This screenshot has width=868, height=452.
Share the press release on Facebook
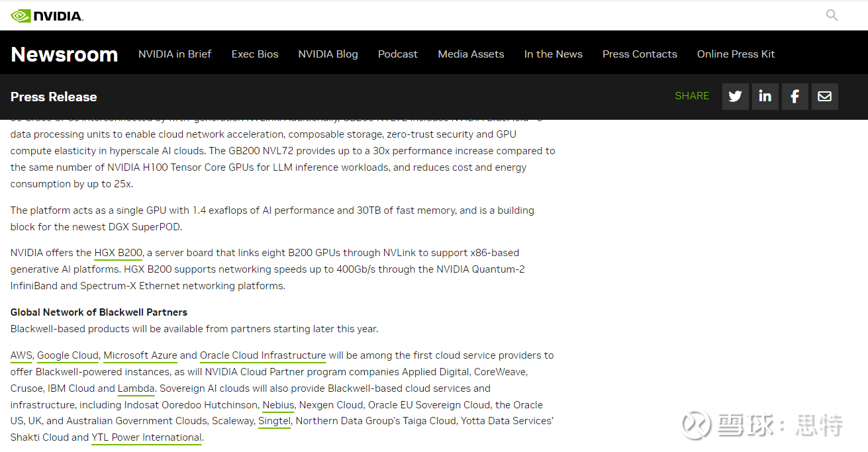(795, 97)
